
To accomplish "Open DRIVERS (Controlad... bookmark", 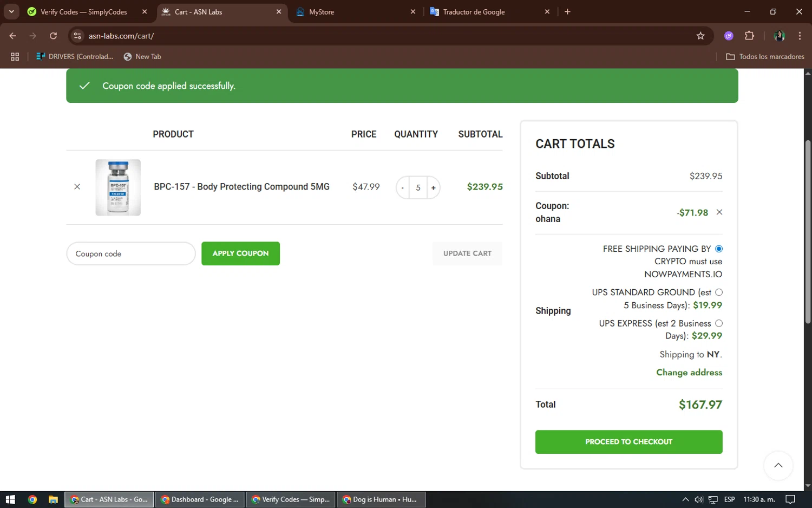I will pyautogui.click(x=75, y=56).
